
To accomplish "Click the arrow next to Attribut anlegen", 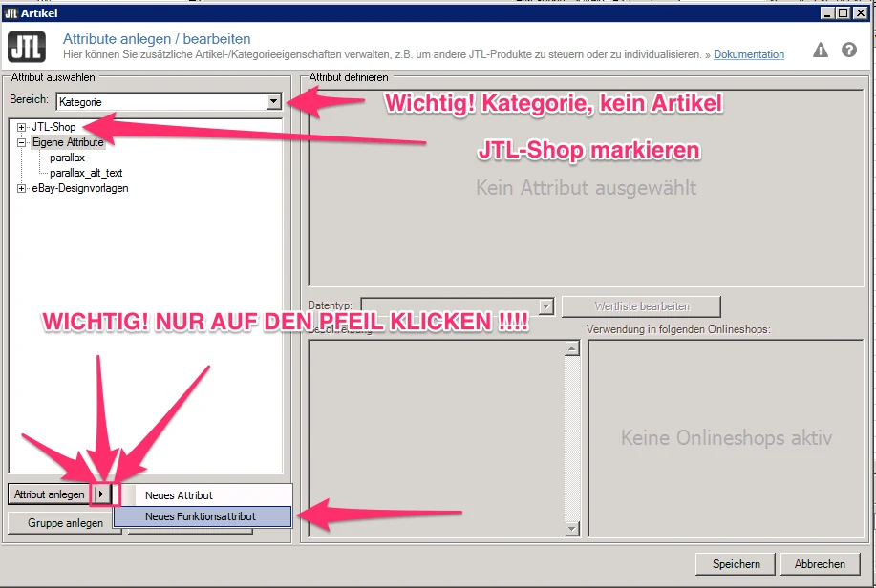I will [x=101, y=493].
